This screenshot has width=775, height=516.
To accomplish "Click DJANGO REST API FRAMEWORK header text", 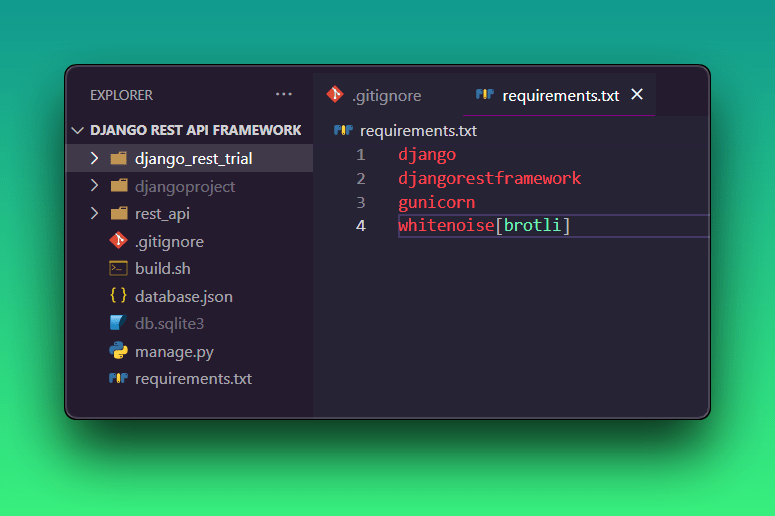I will [x=196, y=130].
